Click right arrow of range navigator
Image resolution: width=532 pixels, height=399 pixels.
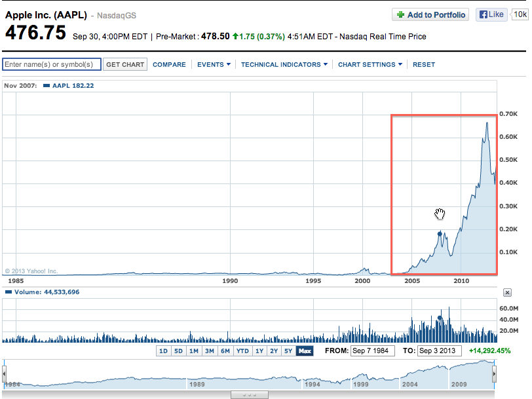495,374
